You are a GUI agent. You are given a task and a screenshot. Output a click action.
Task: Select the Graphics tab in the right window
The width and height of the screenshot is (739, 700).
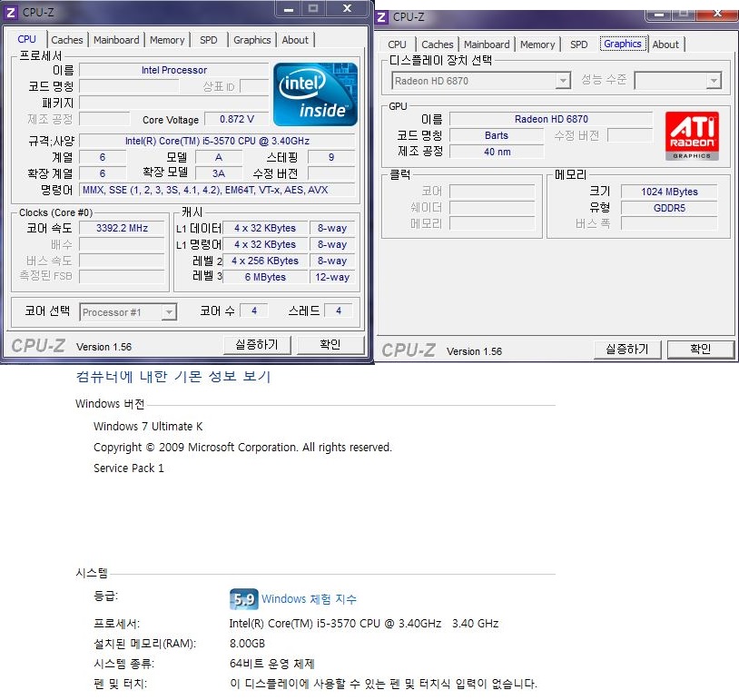click(x=623, y=44)
